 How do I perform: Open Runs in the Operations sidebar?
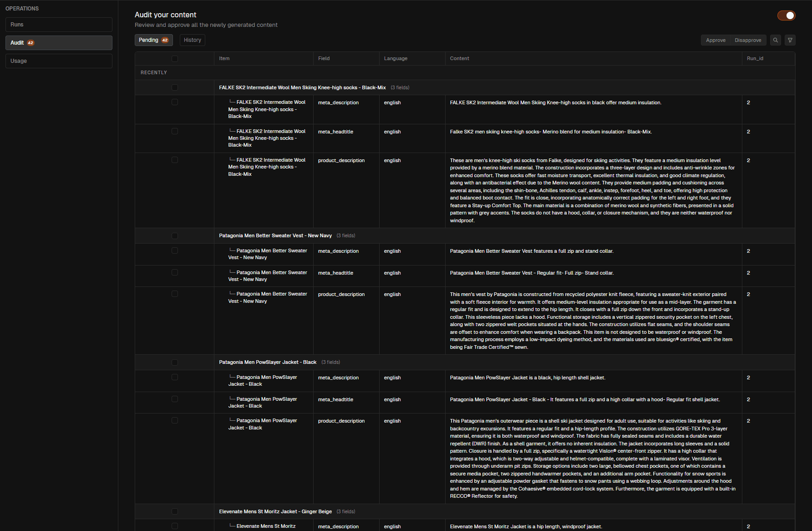pos(59,24)
